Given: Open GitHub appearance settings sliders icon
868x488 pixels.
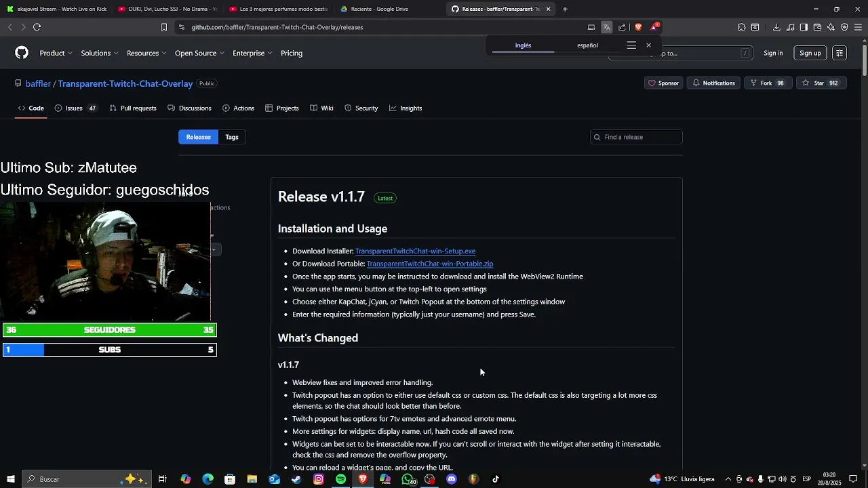Looking at the screenshot, I should tap(840, 53).
